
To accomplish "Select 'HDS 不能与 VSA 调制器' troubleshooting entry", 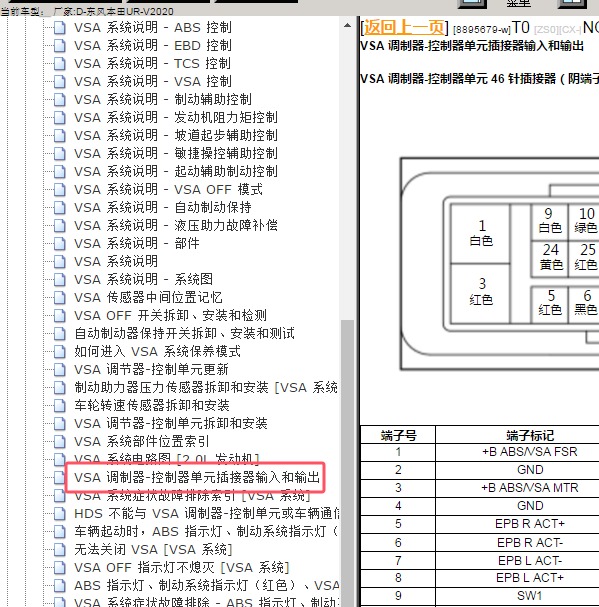I will pyautogui.click(x=207, y=514).
